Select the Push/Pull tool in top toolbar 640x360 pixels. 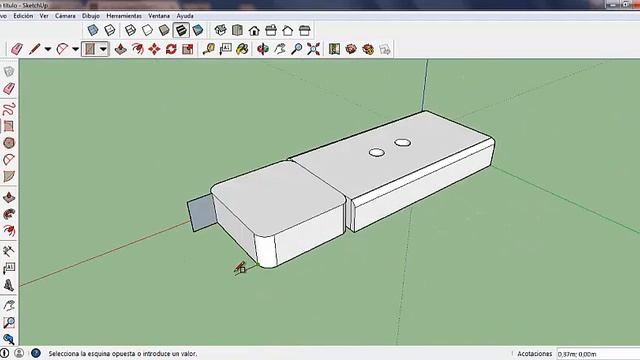point(120,49)
